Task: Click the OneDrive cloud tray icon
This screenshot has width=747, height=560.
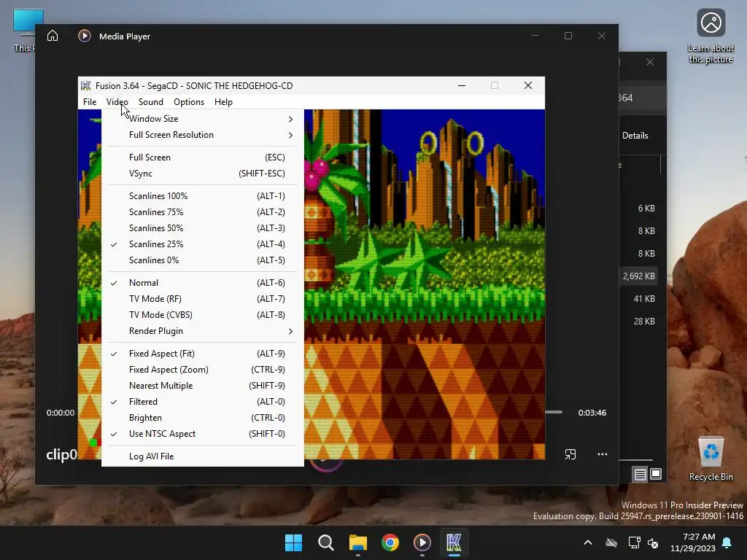Action: [x=611, y=542]
